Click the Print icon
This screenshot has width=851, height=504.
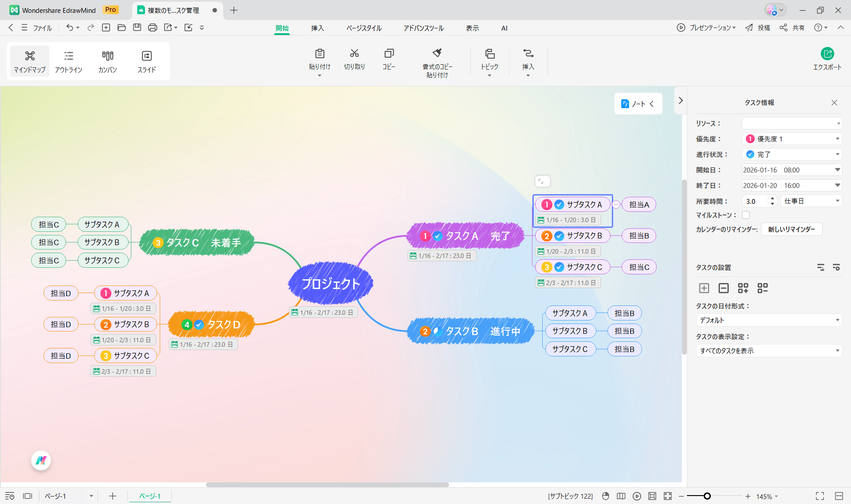(153, 27)
